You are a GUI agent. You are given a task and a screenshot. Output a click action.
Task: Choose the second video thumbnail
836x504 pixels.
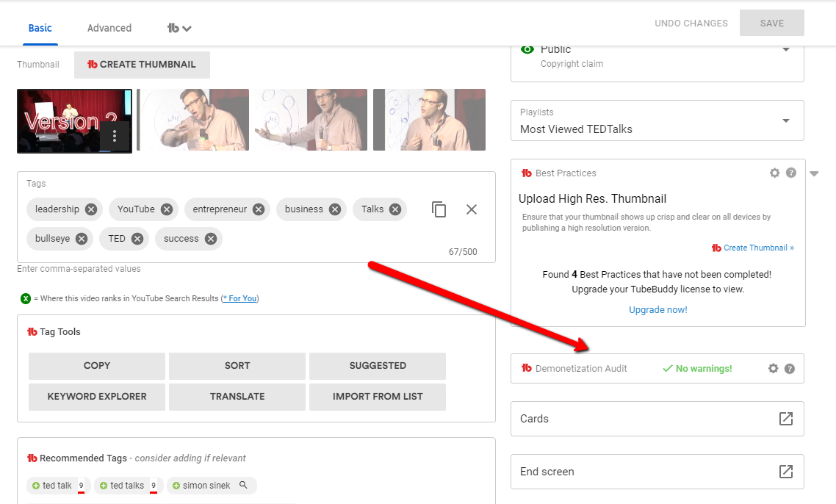192,120
